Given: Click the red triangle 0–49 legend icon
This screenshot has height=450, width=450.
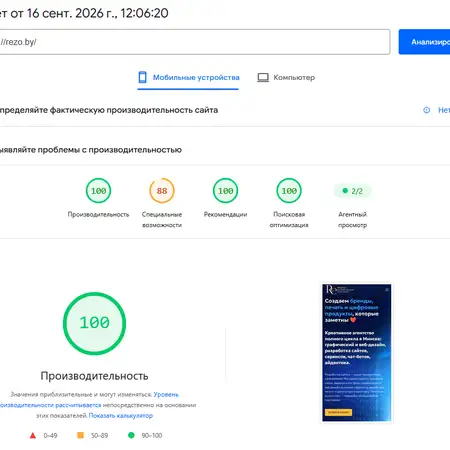Looking at the screenshot, I should (x=33, y=435).
